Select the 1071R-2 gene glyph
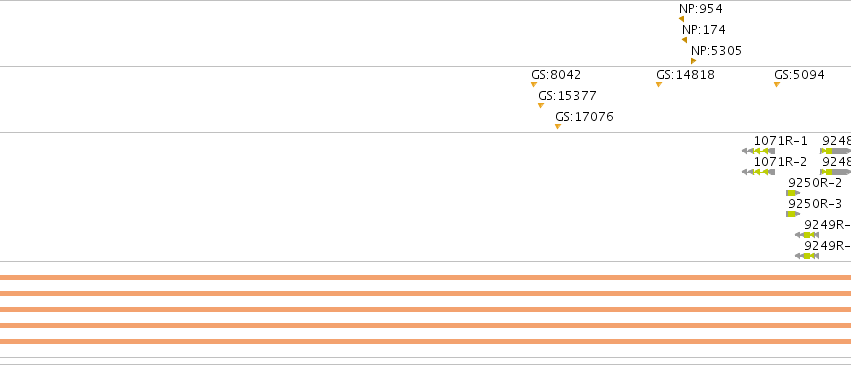851x365 pixels. coord(758,172)
